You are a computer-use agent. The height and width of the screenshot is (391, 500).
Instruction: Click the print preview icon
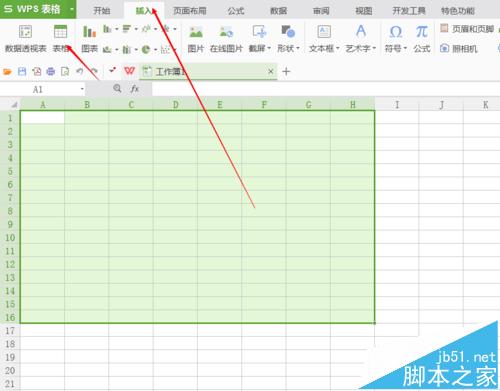pyautogui.click(x=65, y=71)
